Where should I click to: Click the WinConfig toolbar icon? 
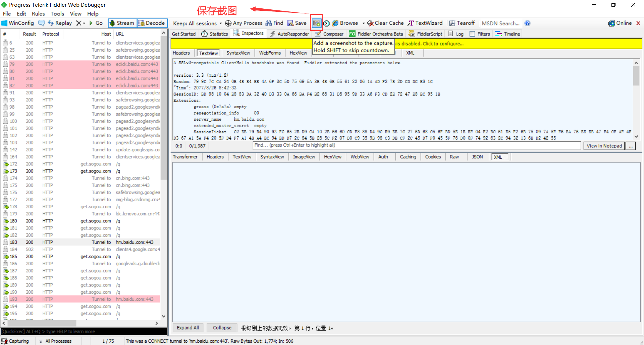pos(18,23)
